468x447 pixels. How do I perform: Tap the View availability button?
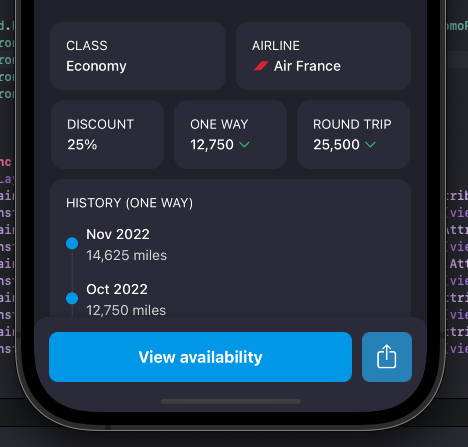[200, 357]
